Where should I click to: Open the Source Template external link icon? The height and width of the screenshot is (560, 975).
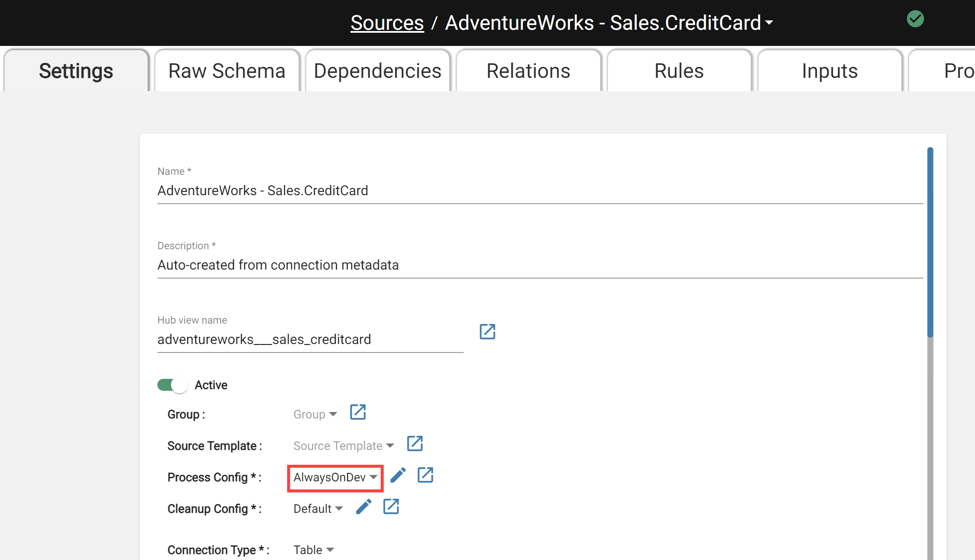pos(415,443)
